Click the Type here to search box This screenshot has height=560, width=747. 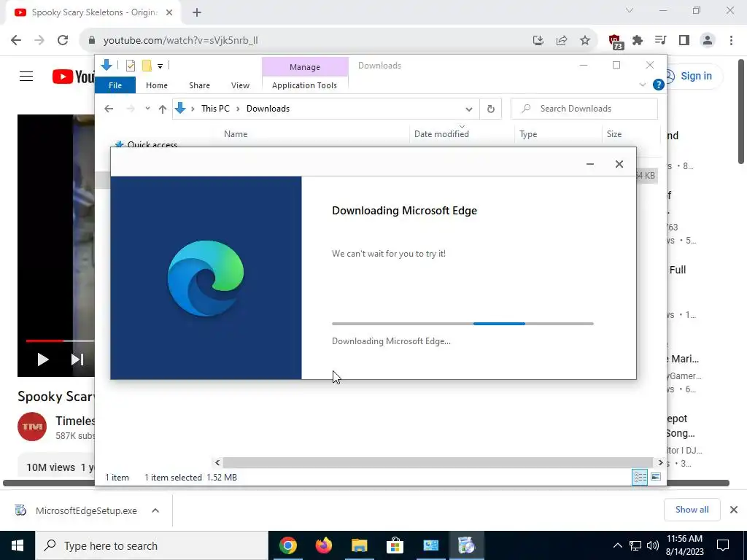(152, 545)
